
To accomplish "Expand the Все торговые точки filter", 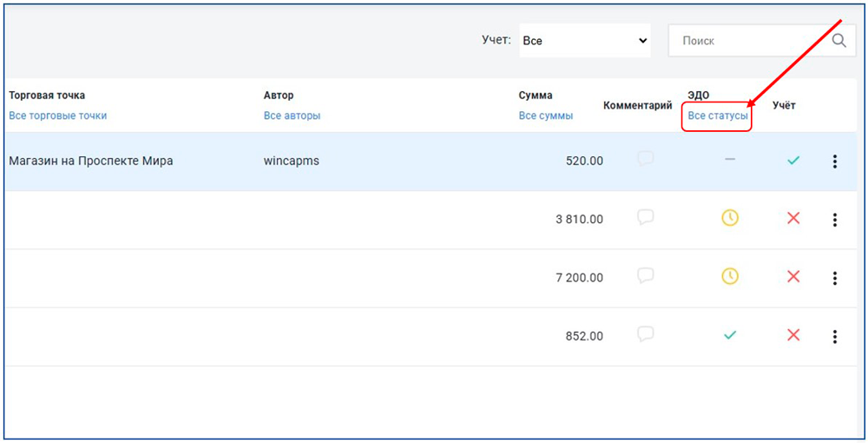I will pyautogui.click(x=57, y=116).
